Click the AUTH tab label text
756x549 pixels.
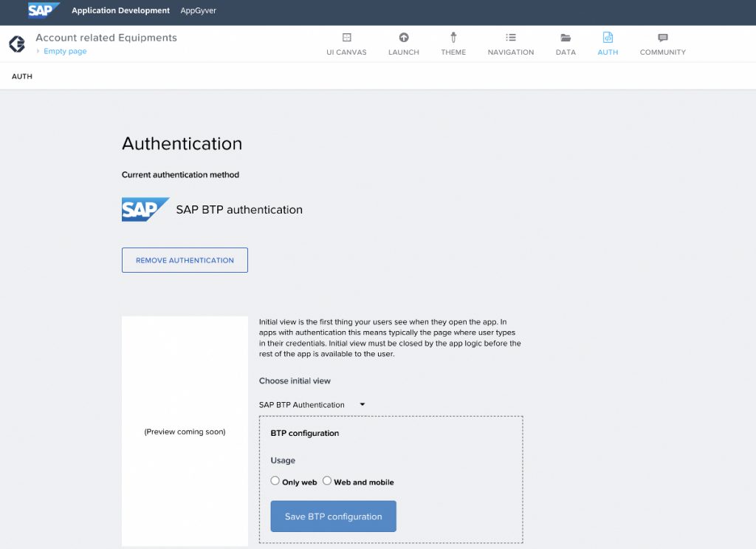[608, 52]
